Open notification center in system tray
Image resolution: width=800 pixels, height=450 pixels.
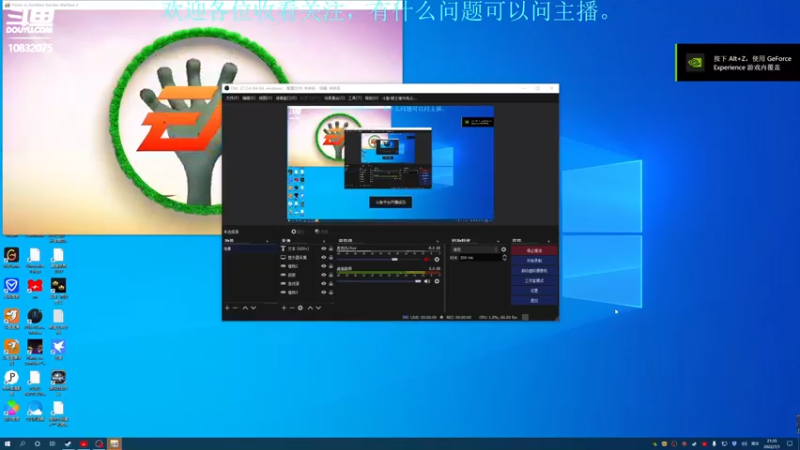(789, 444)
